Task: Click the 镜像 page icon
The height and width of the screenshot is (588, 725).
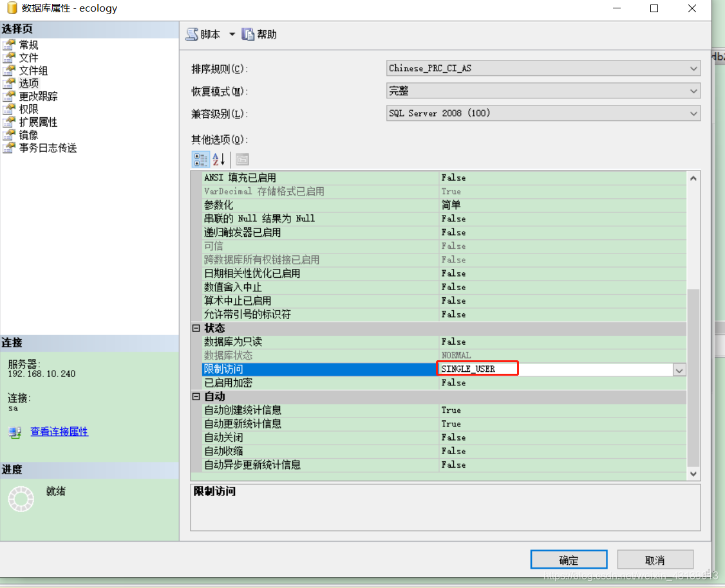Action: point(9,135)
